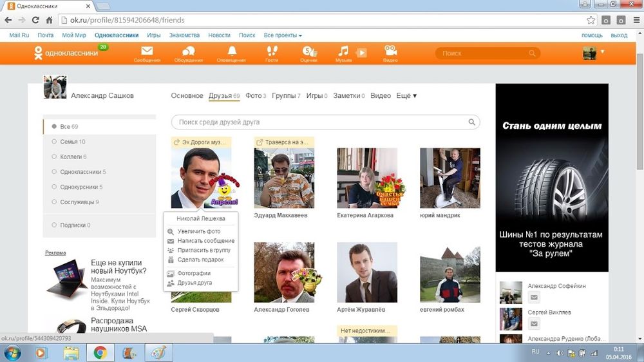This screenshot has height=362, width=644.
Task: Click message icon next to Александр Софейкин
Action: 534,298
